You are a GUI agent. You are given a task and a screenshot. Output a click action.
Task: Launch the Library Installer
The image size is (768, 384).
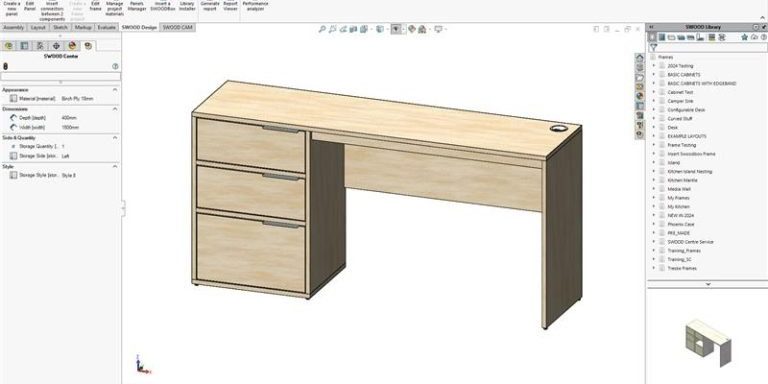point(187,6)
